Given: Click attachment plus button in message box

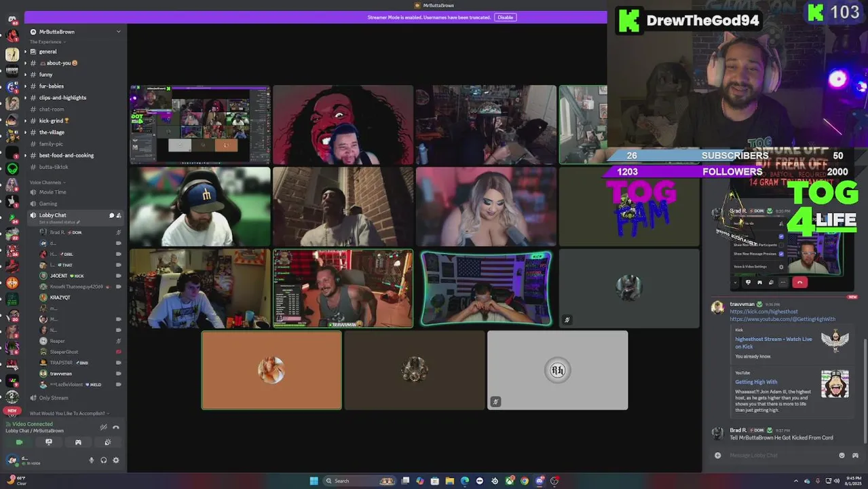Looking at the screenshot, I should pos(717,455).
